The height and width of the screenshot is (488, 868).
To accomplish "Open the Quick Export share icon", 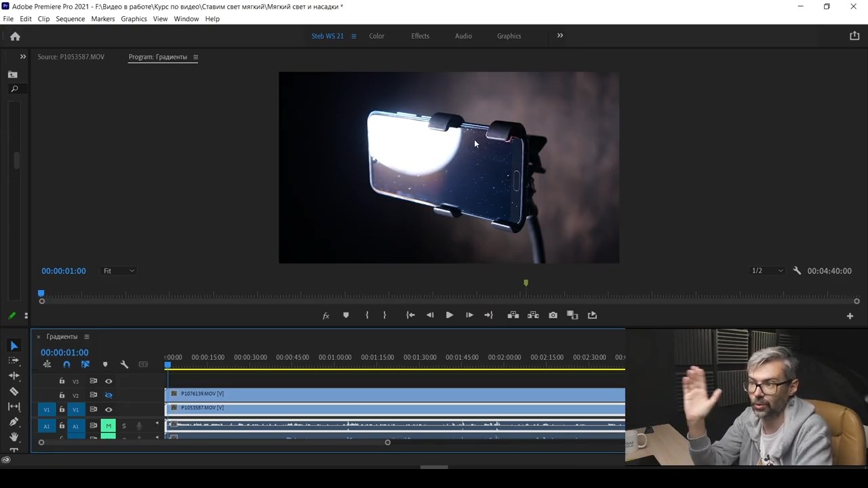I will (x=854, y=36).
